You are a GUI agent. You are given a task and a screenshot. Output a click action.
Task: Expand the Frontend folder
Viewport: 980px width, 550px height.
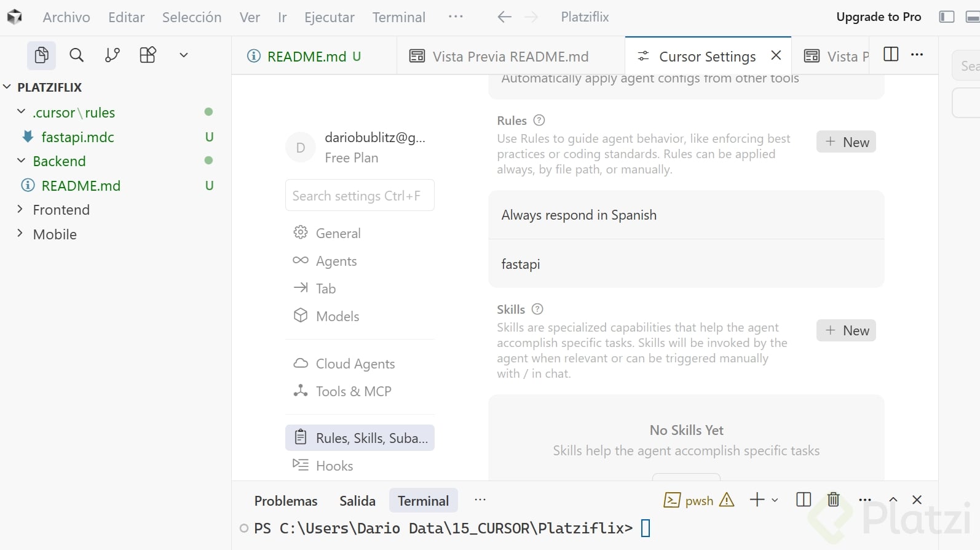click(x=21, y=209)
